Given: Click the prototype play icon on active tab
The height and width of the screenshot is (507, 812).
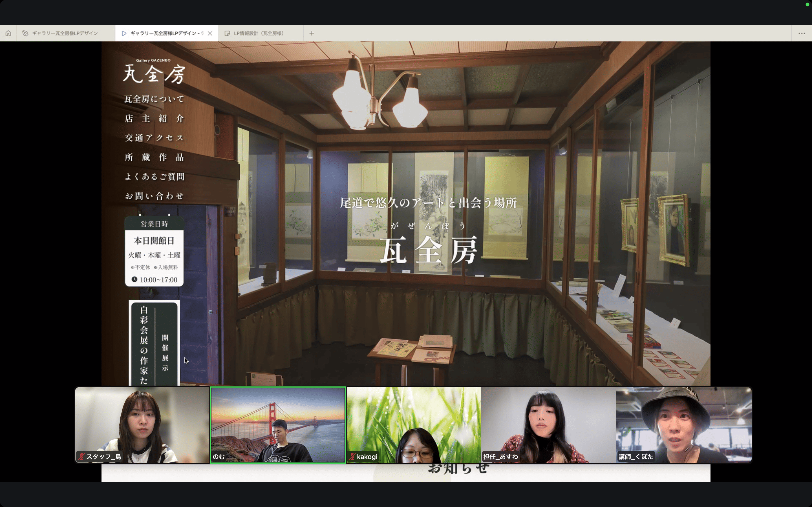Looking at the screenshot, I should coord(124,33).
